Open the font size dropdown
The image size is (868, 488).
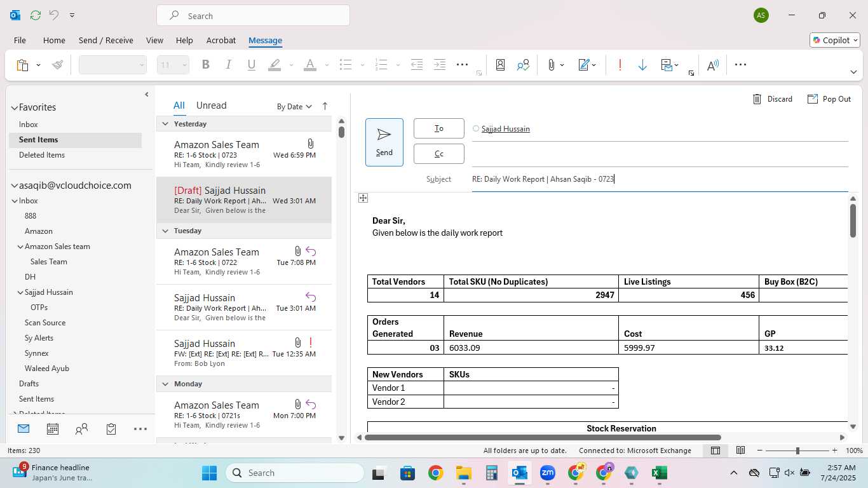184,65
